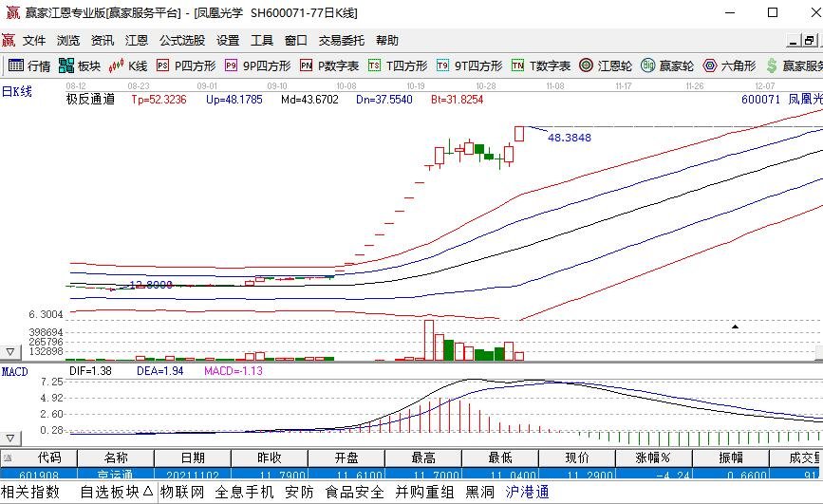Open 赢家轮 wheel tool
Viewport: 823px width, 504px height.
(667, 65)
